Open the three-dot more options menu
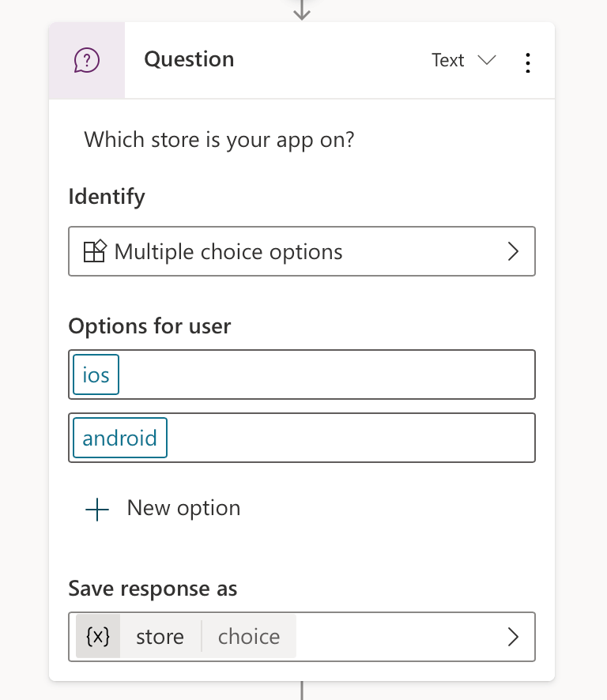The width and height of the screenshot is (607, 700). point(528,62)
